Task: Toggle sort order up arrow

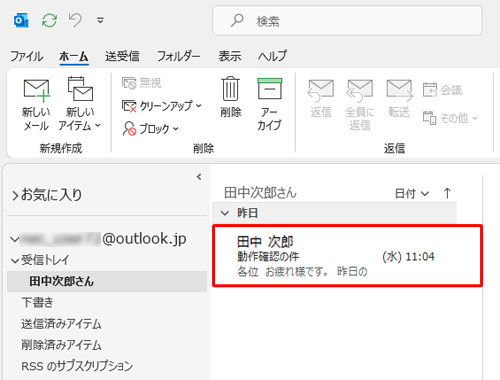Action: click(447, 193)
